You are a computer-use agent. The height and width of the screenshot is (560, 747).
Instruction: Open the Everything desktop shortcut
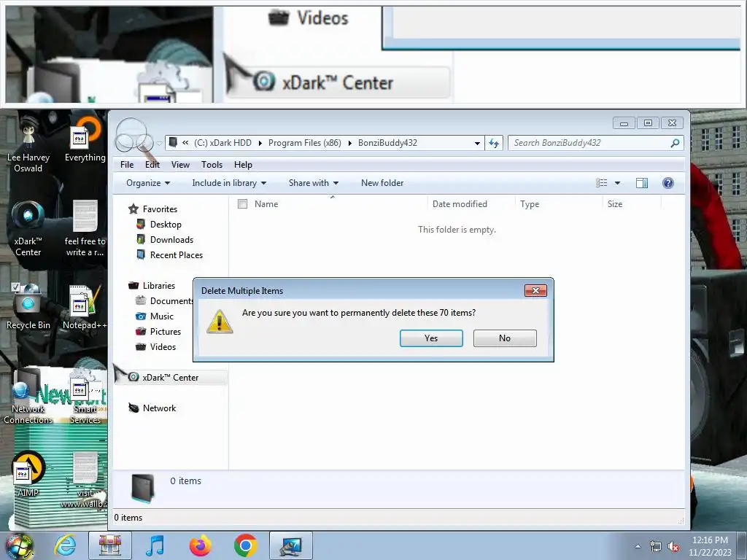click(x=85, y=141)
